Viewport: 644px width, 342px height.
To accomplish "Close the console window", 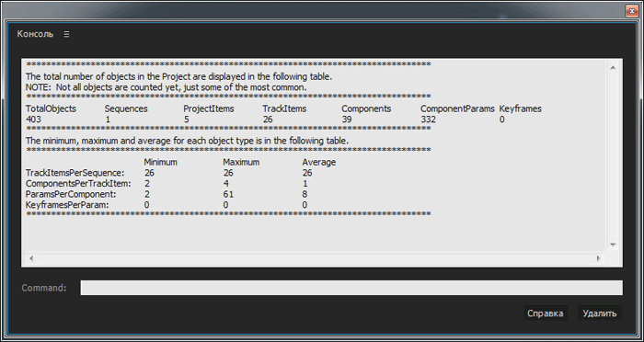I will point(631,12).
